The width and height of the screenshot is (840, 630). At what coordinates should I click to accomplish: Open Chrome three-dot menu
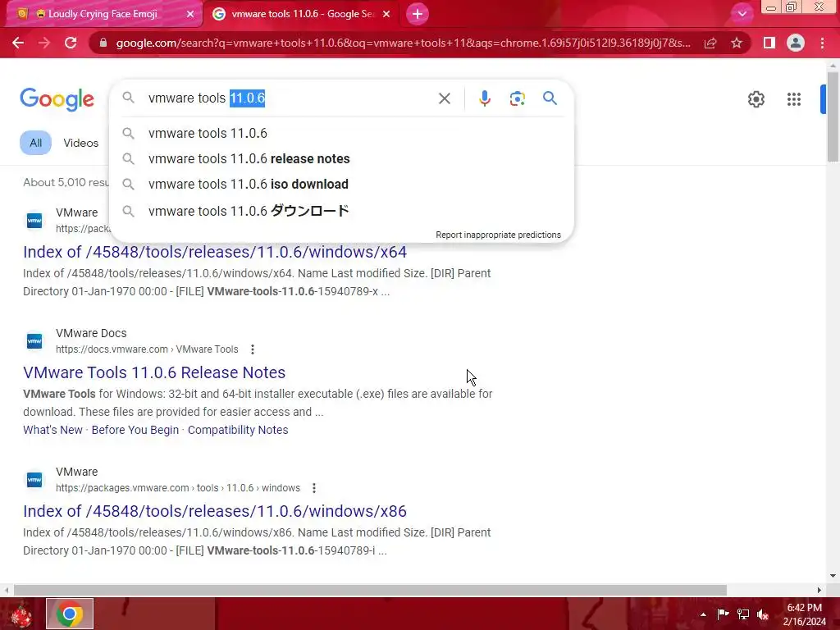(822, 43)
